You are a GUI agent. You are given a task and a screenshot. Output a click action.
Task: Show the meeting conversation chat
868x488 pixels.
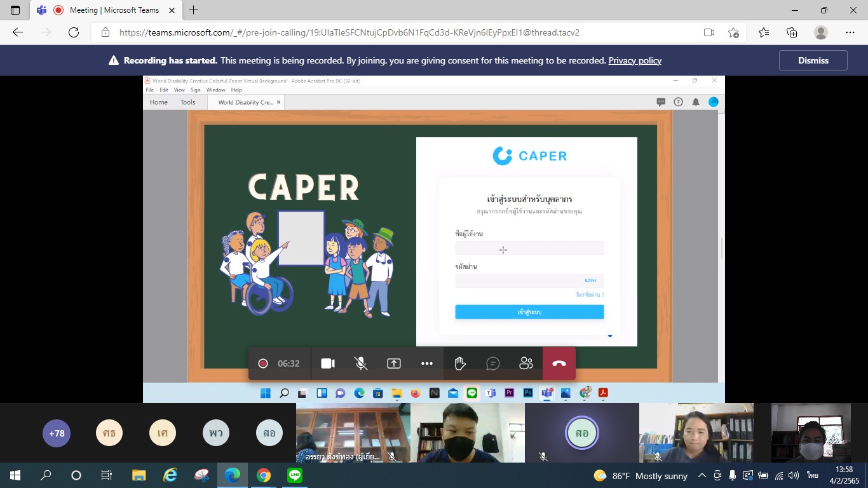click(493, 363)
